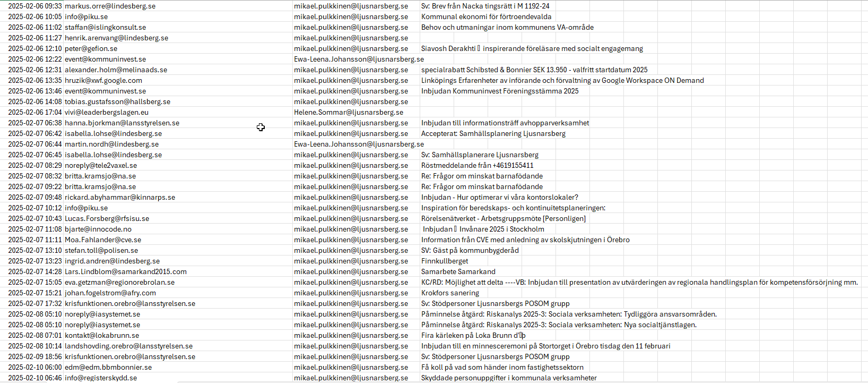Select sender info@registerskydd.se
The width and height of the screenshot is (868, 383).
click(x=101, y=378)
